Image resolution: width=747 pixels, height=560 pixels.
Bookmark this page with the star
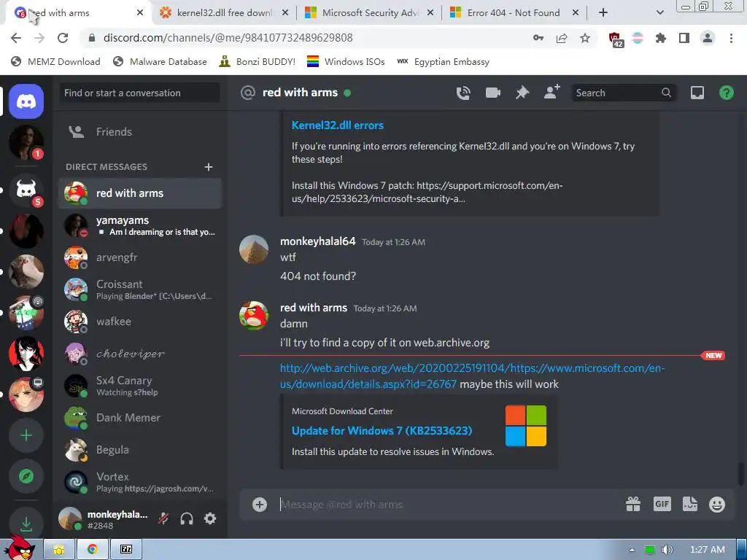pos(585,38)
